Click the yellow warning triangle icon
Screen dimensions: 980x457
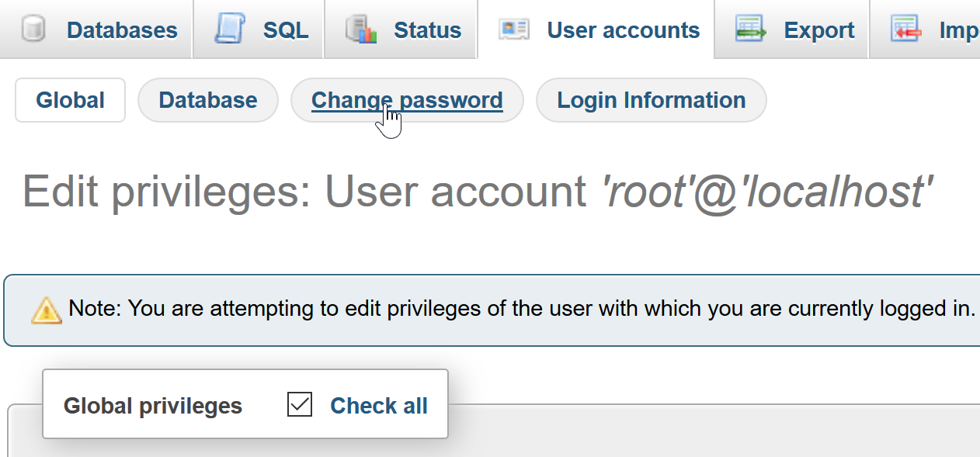pos(47,310)
